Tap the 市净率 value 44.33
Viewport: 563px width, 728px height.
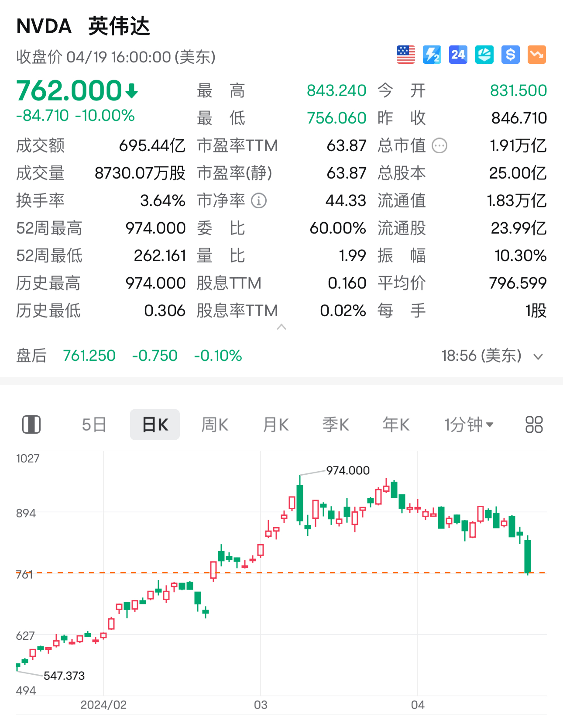pos(346,201)
